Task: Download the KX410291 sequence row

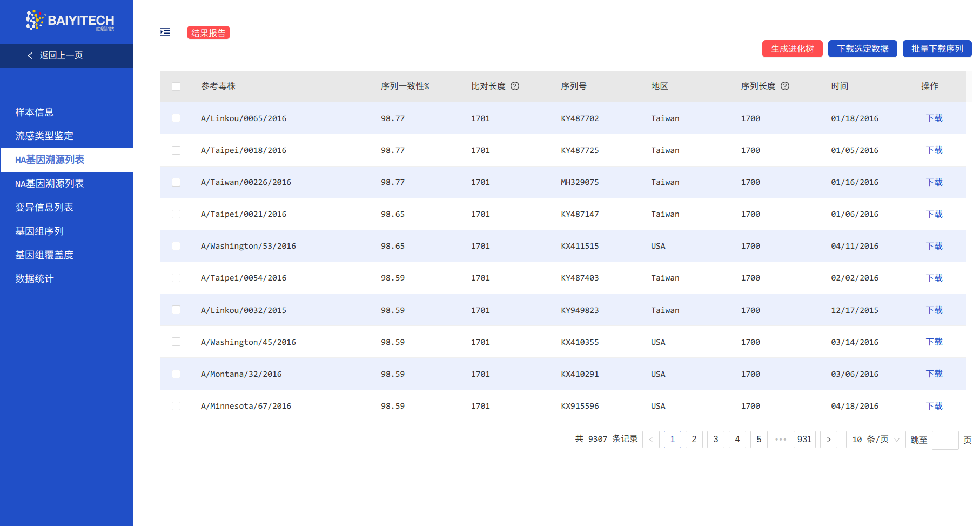Action: (x=934, y=374)
